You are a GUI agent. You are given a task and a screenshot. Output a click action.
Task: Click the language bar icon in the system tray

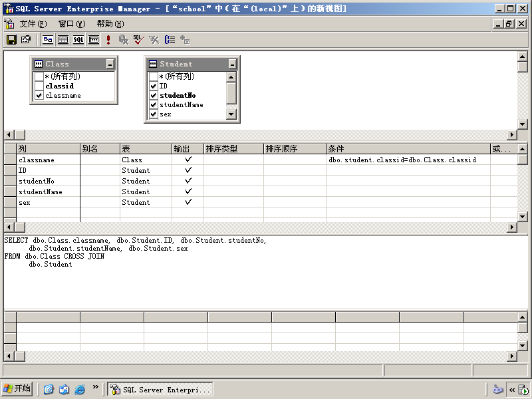point(497,389)
